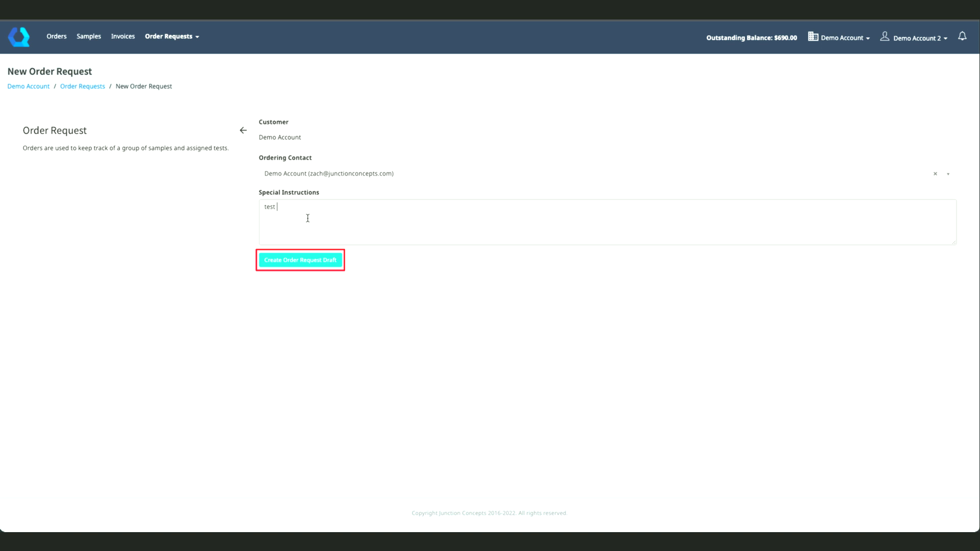This screenshot has width=980, height=551.
Task: Click the user profile icon beside Demo Account 2
Action: tap(885, 37)
